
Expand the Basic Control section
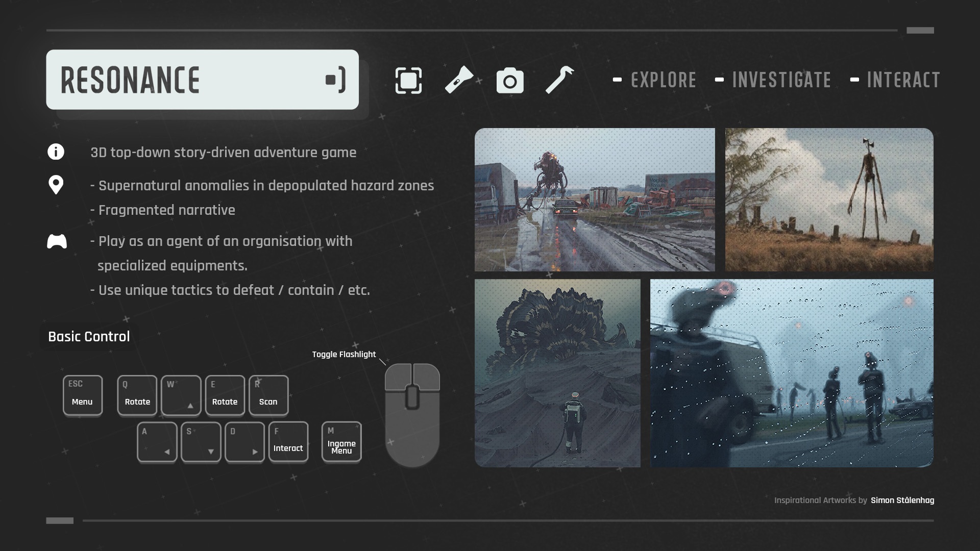tap(88, 336)
